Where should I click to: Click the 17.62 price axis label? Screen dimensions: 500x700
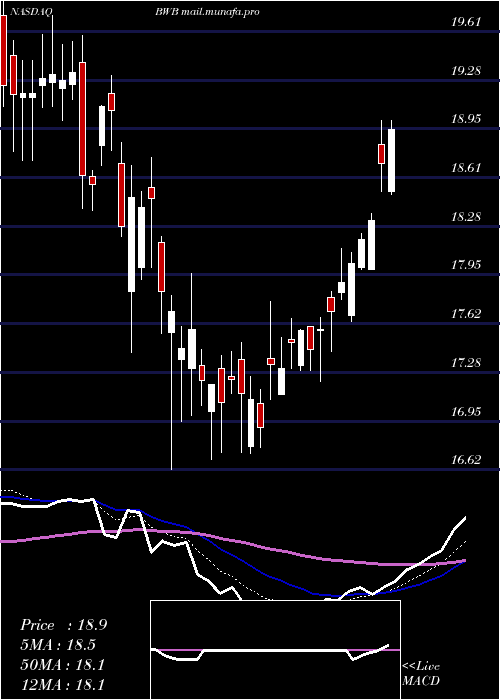coord(466,313)
